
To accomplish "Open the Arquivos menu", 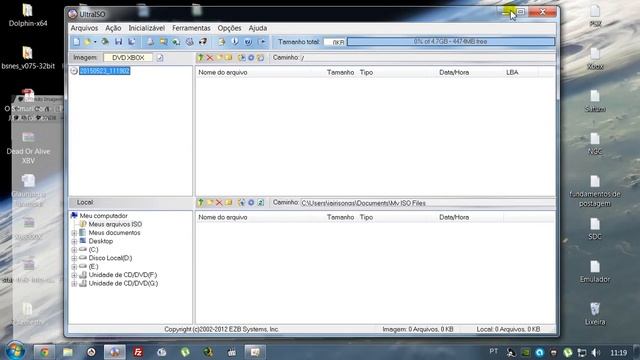I will coord(84,28).
